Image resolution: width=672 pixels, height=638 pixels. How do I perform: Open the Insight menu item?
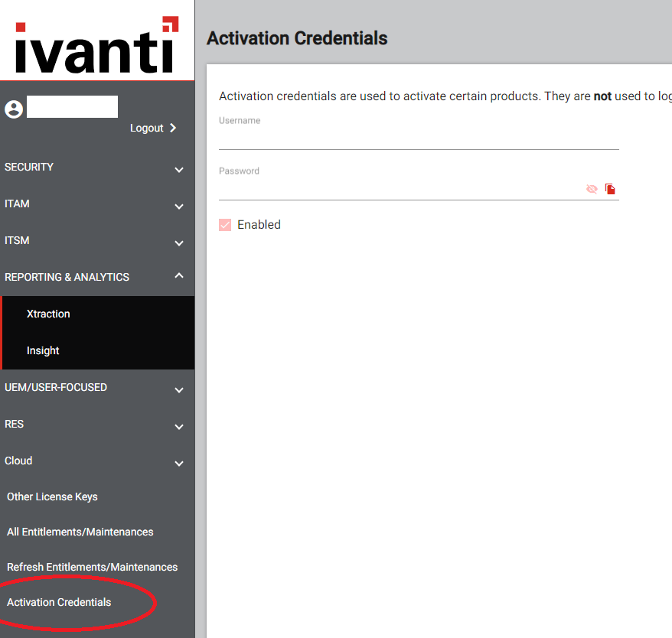(x=43, y=350)
